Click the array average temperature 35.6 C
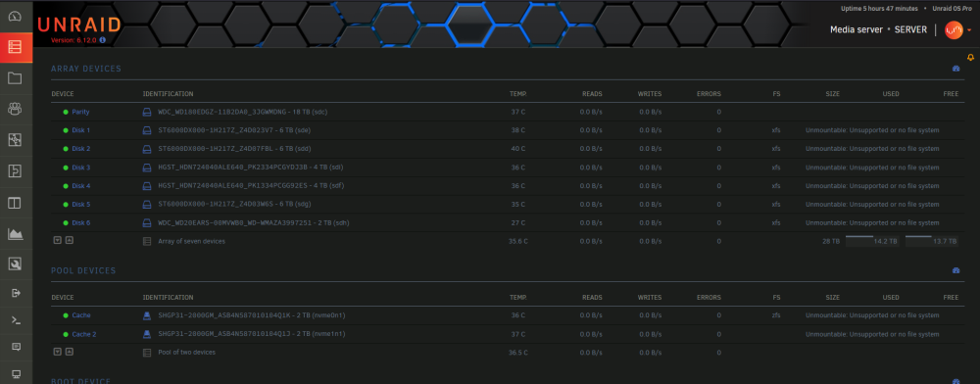 pos(518,241)
